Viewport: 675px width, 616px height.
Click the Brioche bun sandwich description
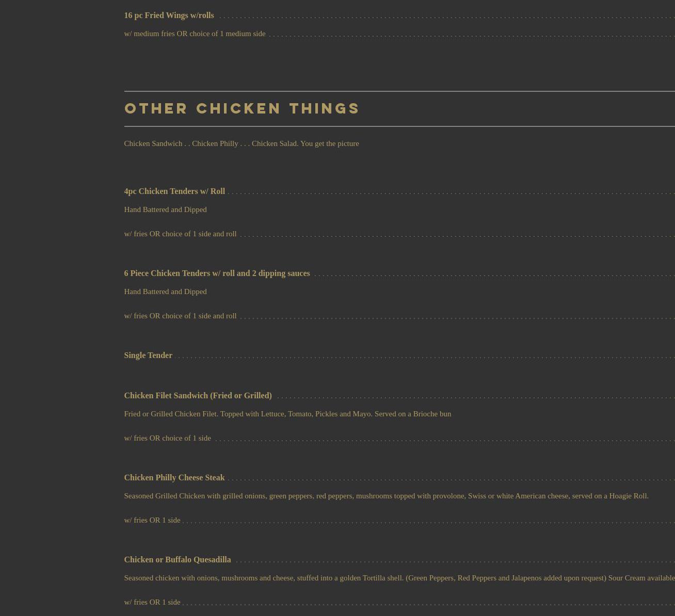click(287, 414)
